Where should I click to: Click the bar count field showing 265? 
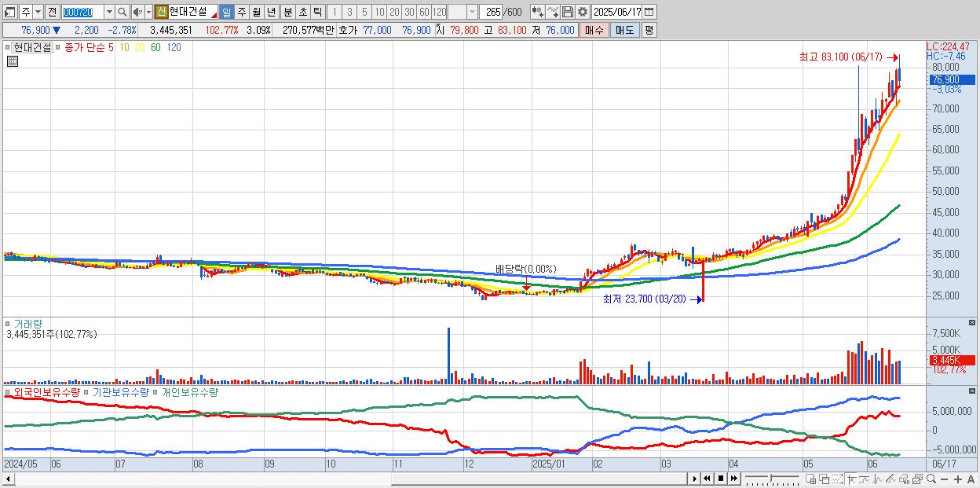[491, 12]
